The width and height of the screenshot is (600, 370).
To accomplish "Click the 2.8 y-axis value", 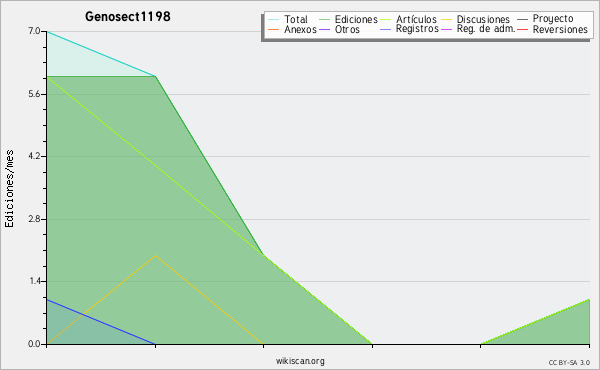I will point(34,219).
